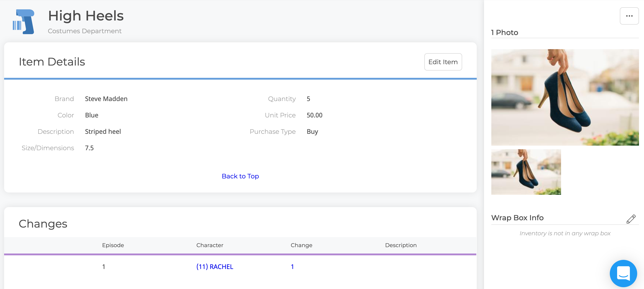The height and width of the screenshot is (289, 644).
Task: Open the chat support bubble
Action: [x=623, y=273]
